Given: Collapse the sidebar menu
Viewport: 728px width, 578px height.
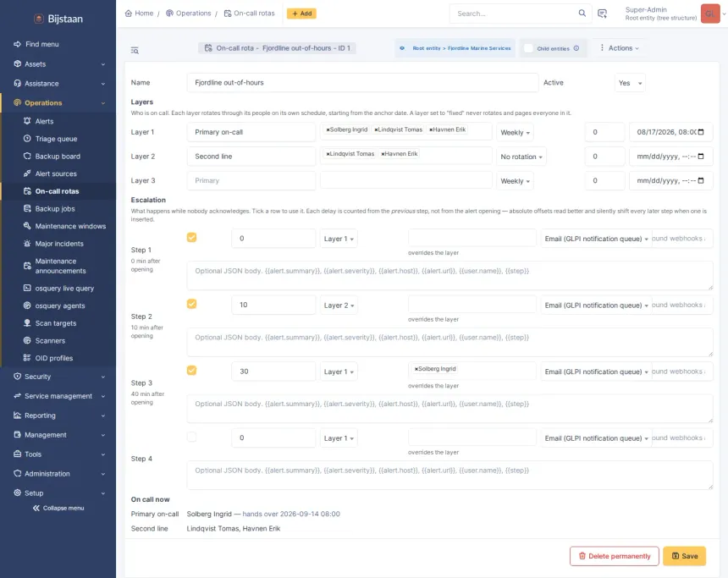Looking at the screenshot, I should 58,508.
